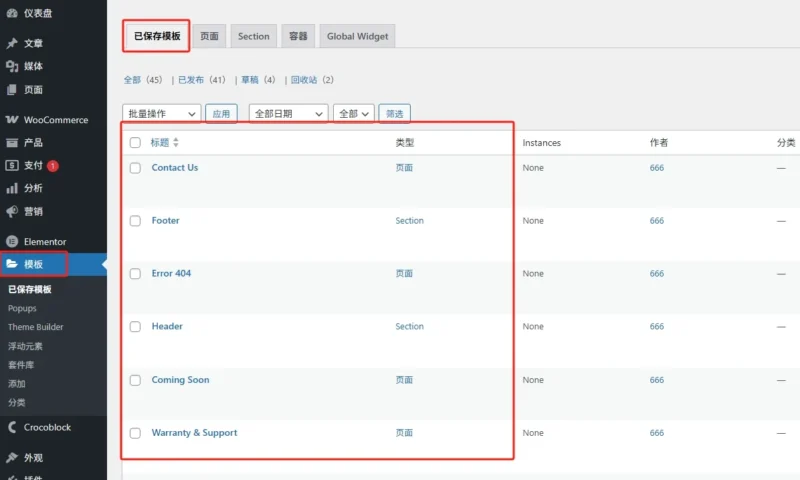The width and height of the screenshot is (800, 480).
Task: Open the Footer template title
Action: click(165, 220)
